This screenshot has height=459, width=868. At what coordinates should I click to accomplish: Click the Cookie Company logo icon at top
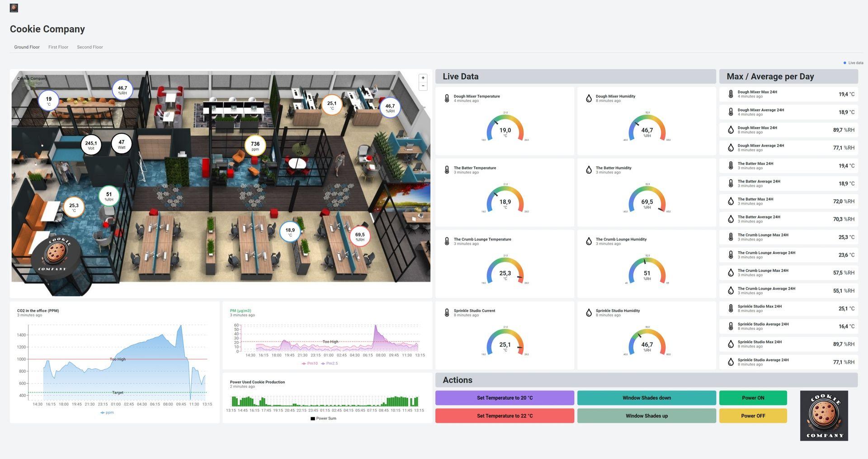pyautogui.click(x=14, y=8)
